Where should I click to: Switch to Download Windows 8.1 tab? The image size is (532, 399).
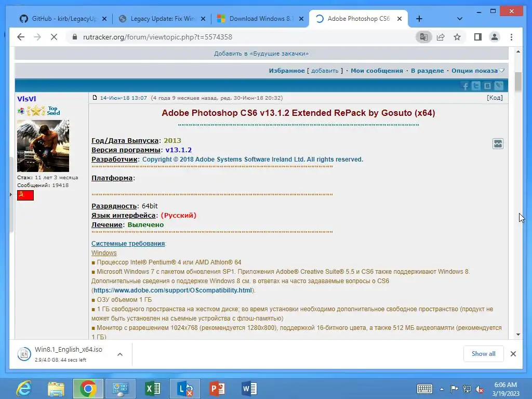260,19
